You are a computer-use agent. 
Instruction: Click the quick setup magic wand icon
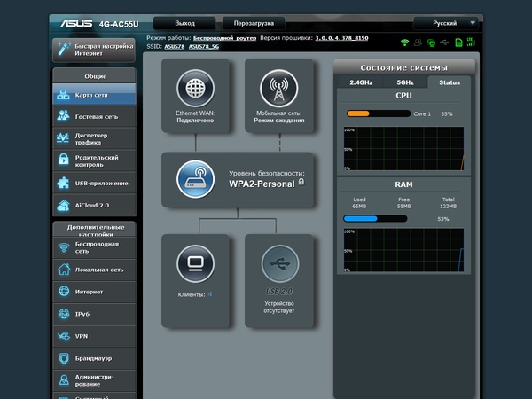click(64, 49)
